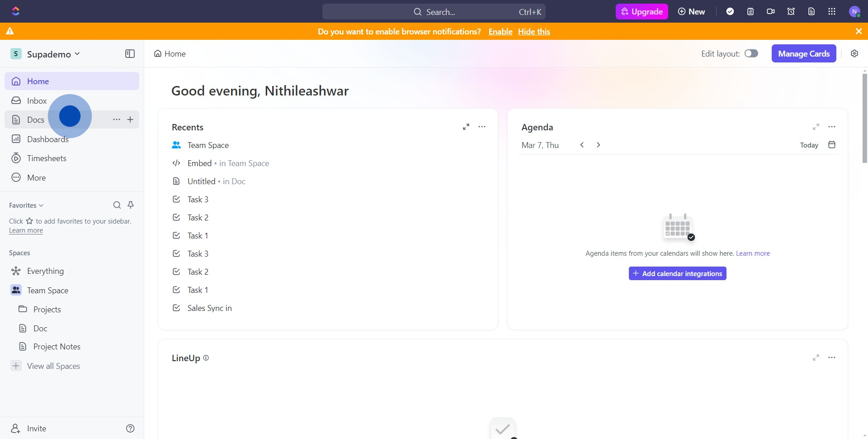The image size is (868, 439).
Task: Click Hide this link in banner
Action: (534, 31)
